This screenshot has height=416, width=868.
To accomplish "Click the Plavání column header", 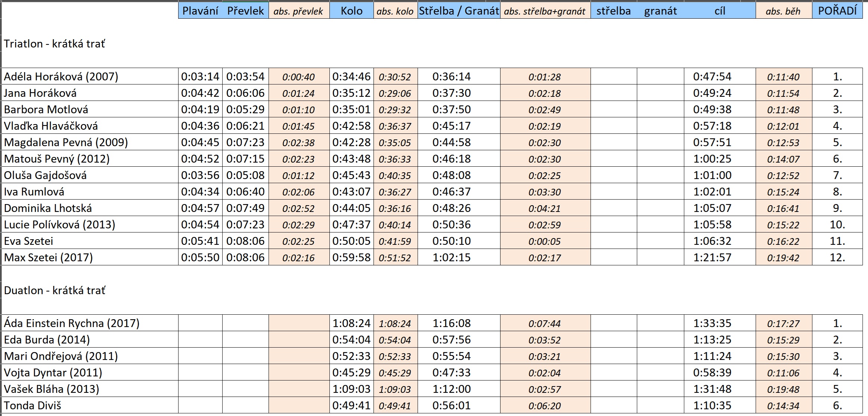I will (x=200, y=11).
